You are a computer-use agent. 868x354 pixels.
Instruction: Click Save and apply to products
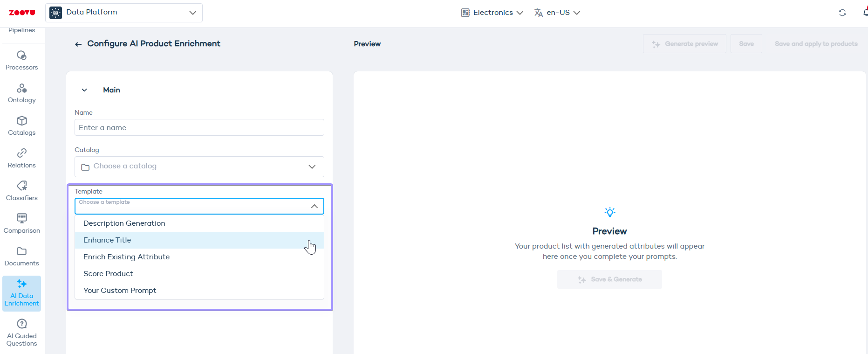coord(816,44)
